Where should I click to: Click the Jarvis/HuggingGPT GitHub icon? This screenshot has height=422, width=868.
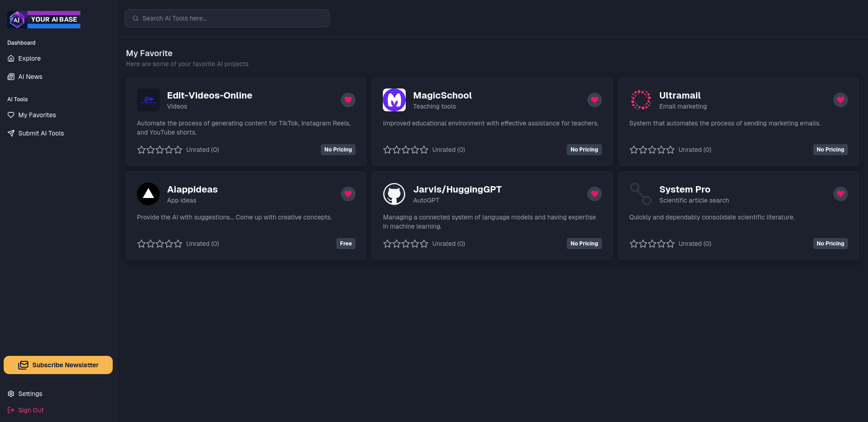click(x=394, y=194)
